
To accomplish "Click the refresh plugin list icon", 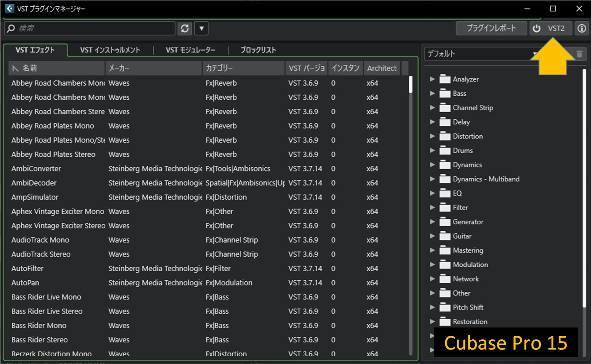I will pos(185,29).
